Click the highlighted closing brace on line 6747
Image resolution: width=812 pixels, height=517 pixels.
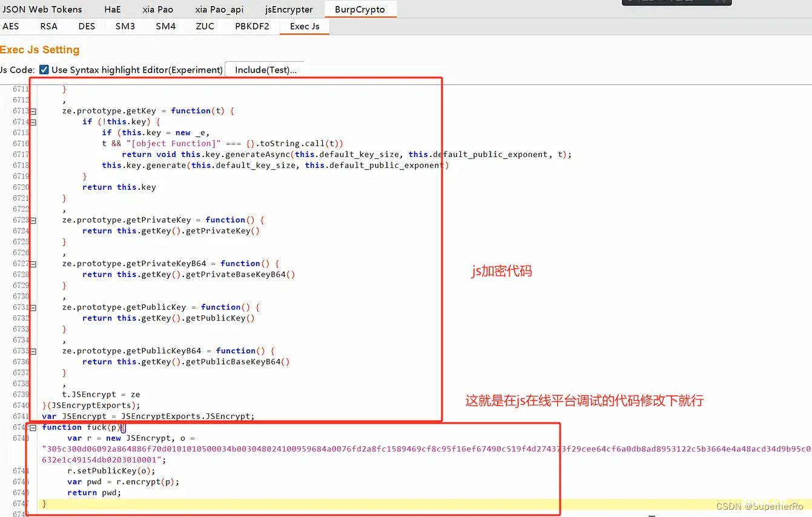tap(44, 504)
